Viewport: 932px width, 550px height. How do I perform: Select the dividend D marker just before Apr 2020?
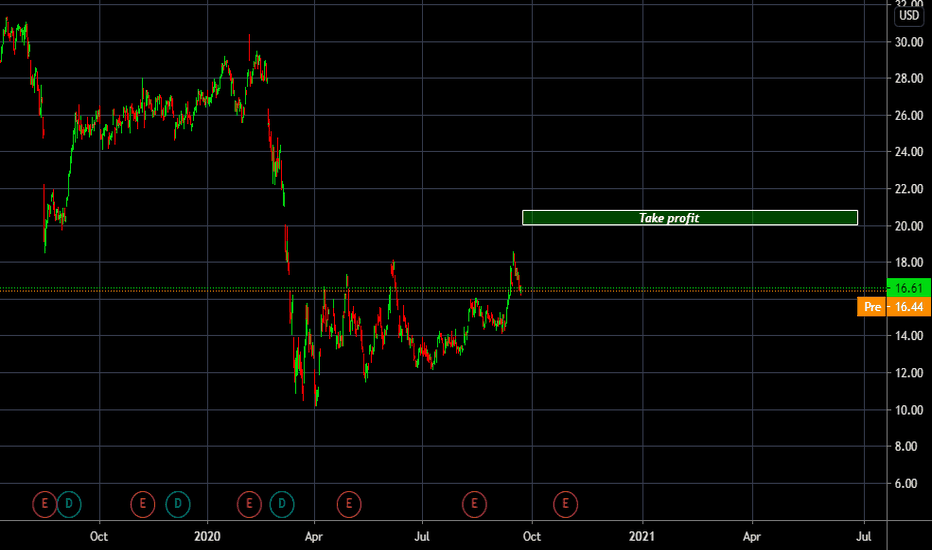point(282,504)
